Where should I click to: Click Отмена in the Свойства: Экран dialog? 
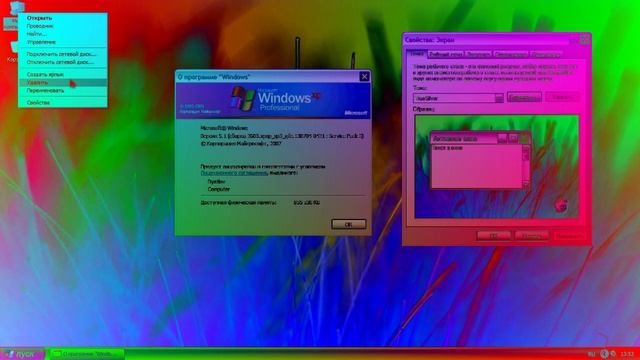(x=531, y=236)
